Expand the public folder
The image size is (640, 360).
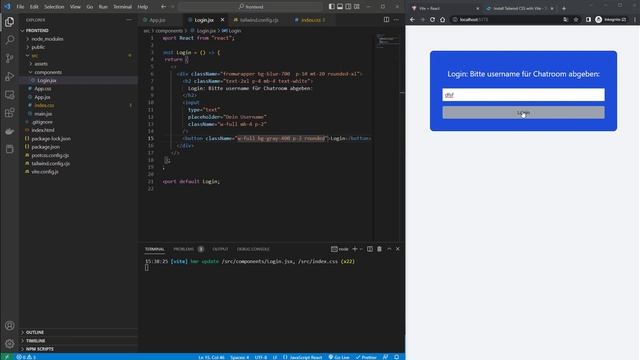(x=38, y=47)
